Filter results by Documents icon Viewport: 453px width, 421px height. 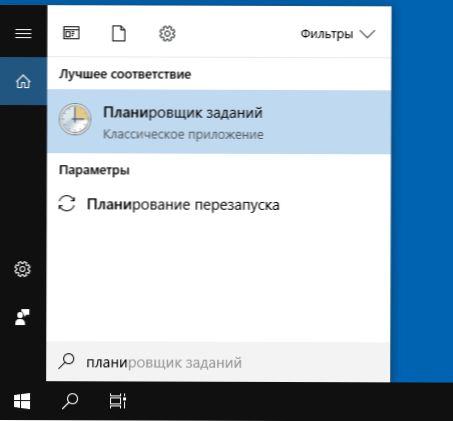click(119, 33)
